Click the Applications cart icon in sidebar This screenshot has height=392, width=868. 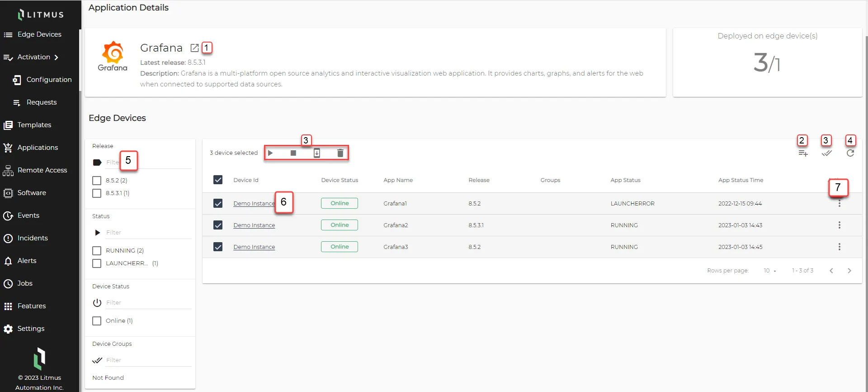click(8, 148)
